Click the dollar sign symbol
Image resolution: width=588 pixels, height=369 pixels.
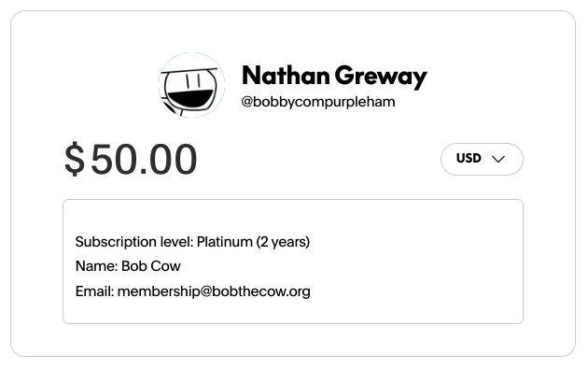75,159
